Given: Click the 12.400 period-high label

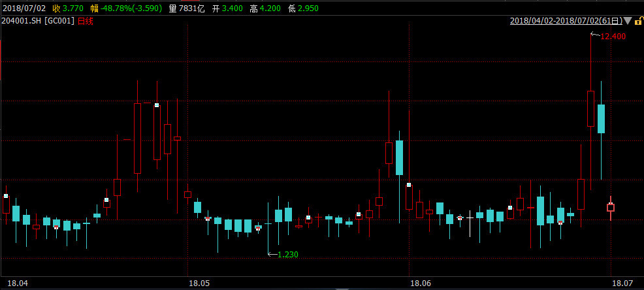Looking at the screenshot, I should (613, 37).
